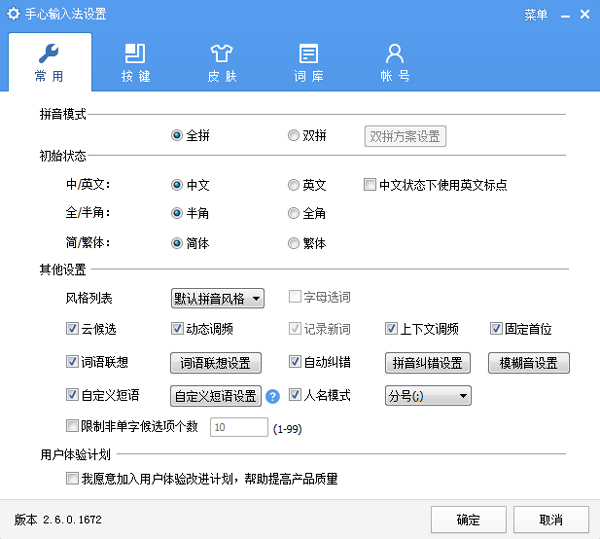600x539 pixels.
Task: Toggle the 记录新词 checkbox
Action: tap(295, 329)
